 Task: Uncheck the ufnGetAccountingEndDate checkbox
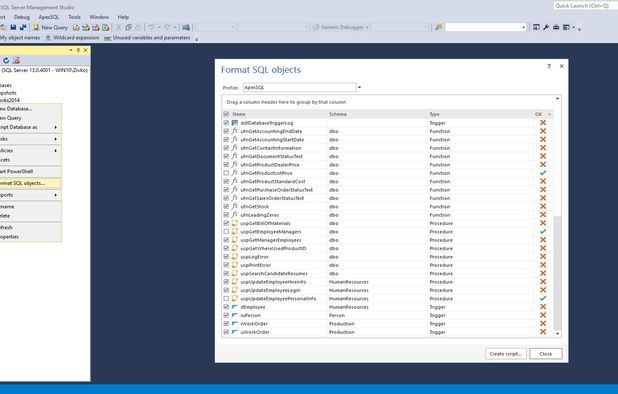click(226, 131)
